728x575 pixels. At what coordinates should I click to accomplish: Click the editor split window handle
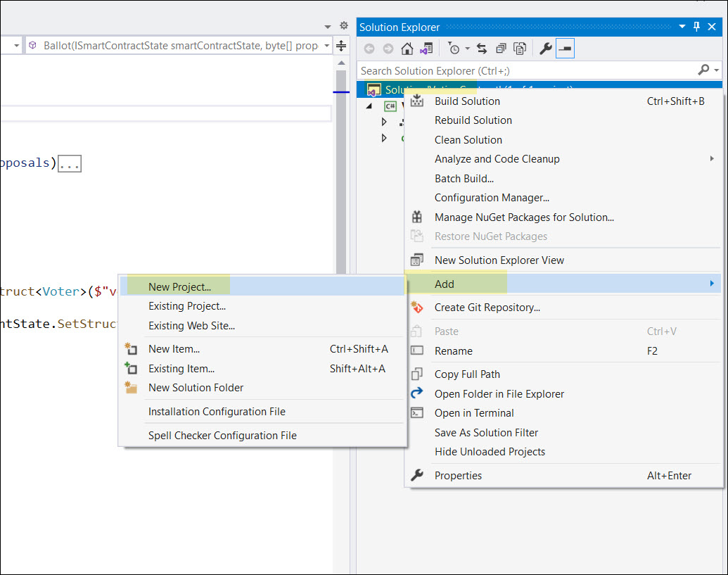[340, 46]
